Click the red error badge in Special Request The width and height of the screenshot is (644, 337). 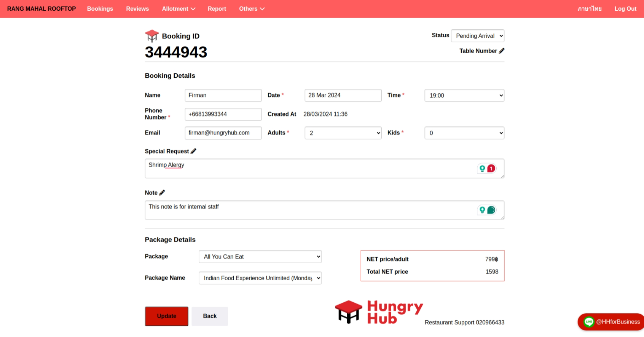(491, 168)
